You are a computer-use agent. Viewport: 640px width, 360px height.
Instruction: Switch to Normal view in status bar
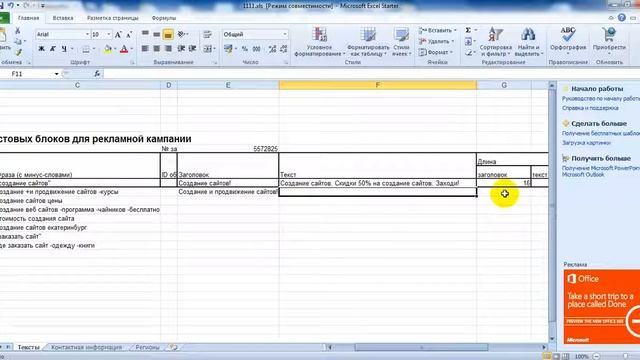point(547,356)
